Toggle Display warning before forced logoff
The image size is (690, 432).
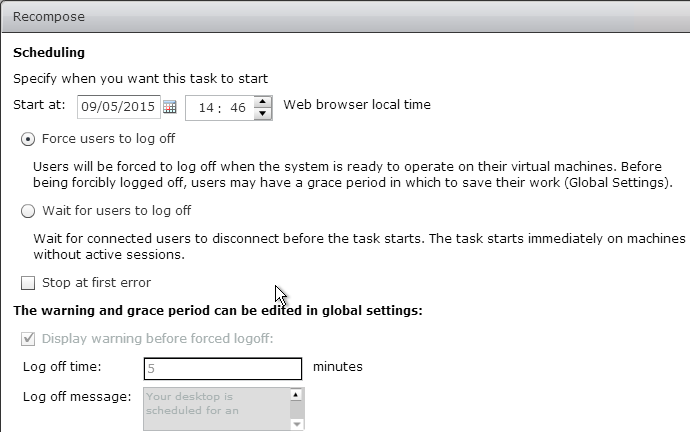[28, 339]
